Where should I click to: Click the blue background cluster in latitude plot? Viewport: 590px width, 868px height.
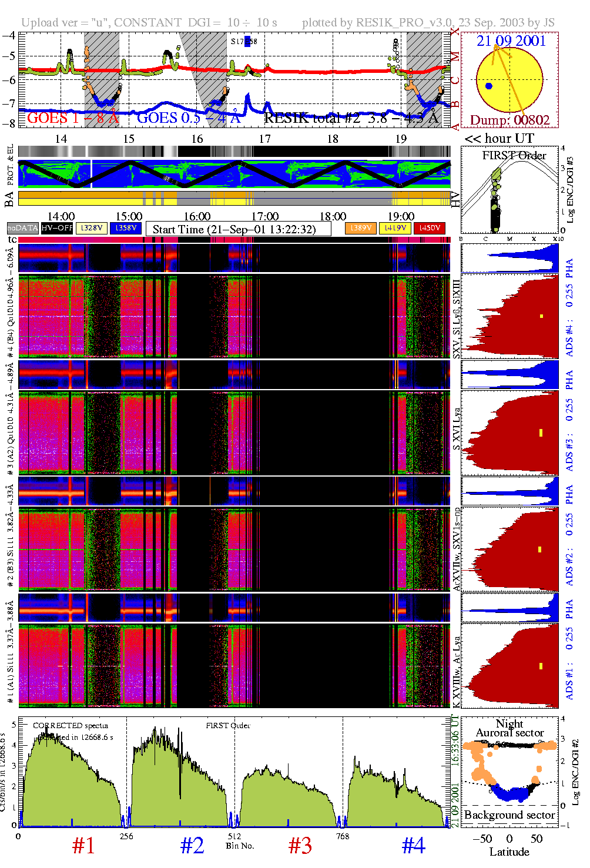pos(510,793)
